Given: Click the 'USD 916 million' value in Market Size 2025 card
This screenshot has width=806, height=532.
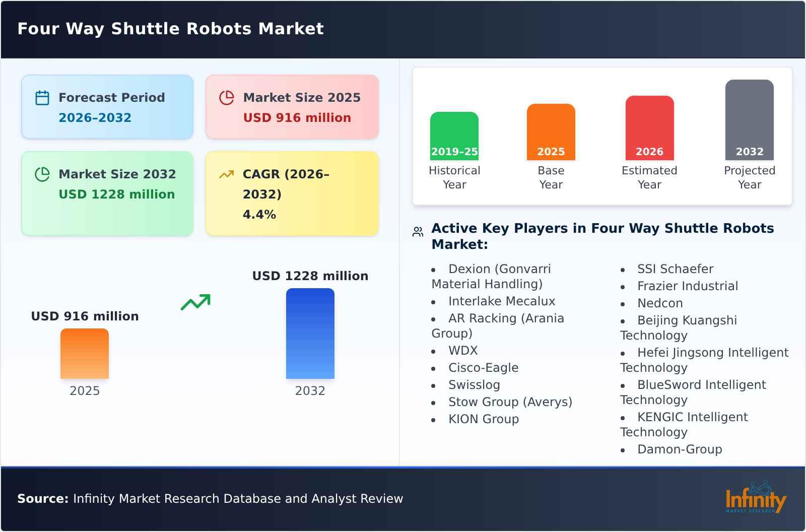Looking at the screenshot, I should pos(297,118).
